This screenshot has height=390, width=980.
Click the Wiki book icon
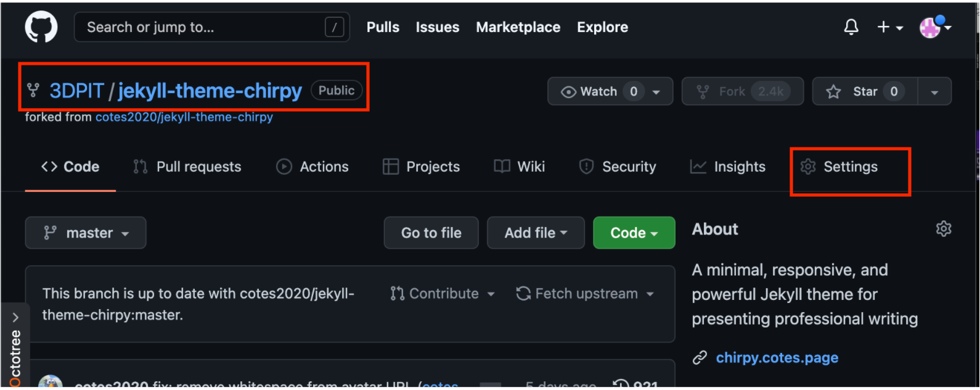(502, 167)
